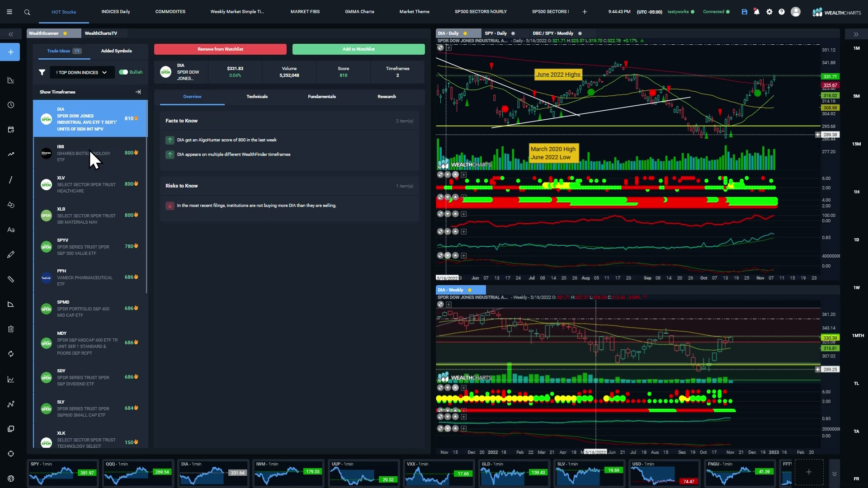Screen dimensions: 868x488
Task: Open the VXX - 1min mini chart
Action: click(439, 473)
